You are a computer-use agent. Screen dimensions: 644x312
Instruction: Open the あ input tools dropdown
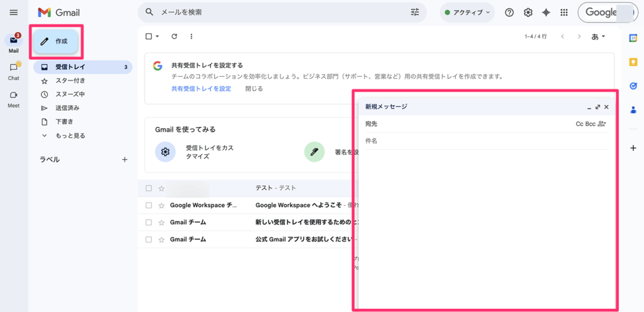(x=598, y=36)
